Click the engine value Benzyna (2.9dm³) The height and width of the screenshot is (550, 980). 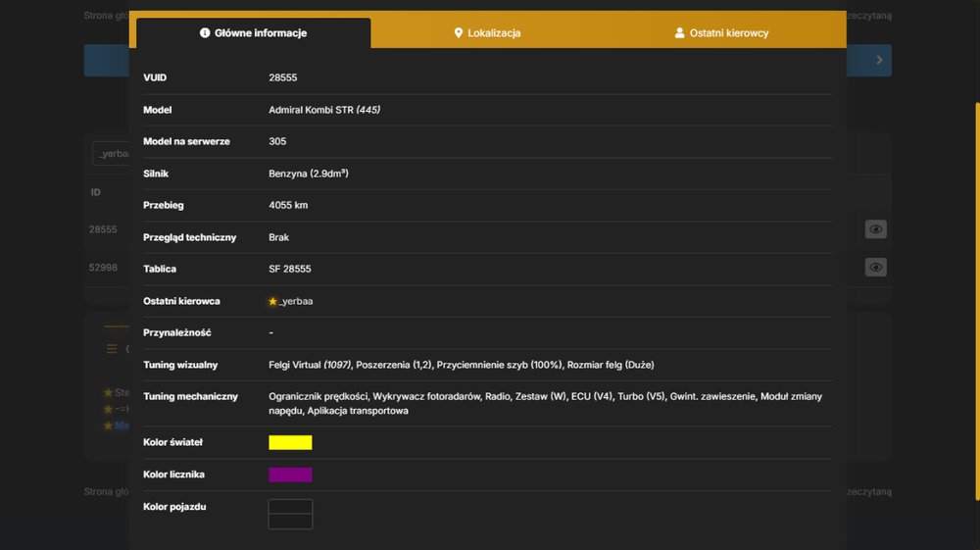tap(309, 174)
